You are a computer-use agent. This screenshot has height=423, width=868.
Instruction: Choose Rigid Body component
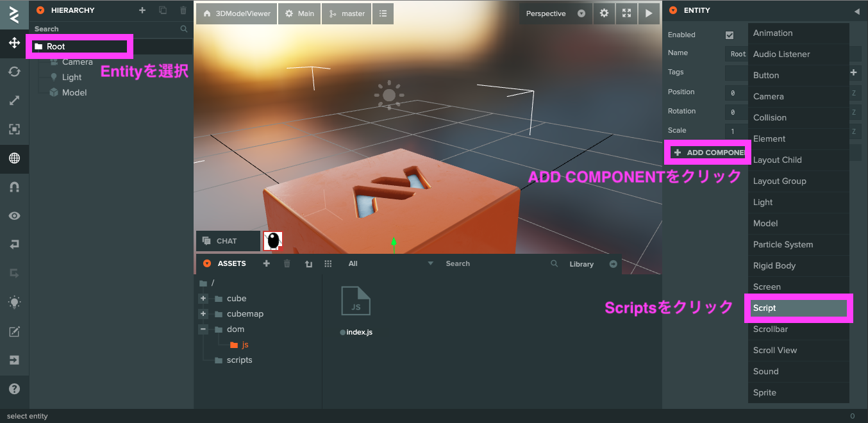coord(799,266)
